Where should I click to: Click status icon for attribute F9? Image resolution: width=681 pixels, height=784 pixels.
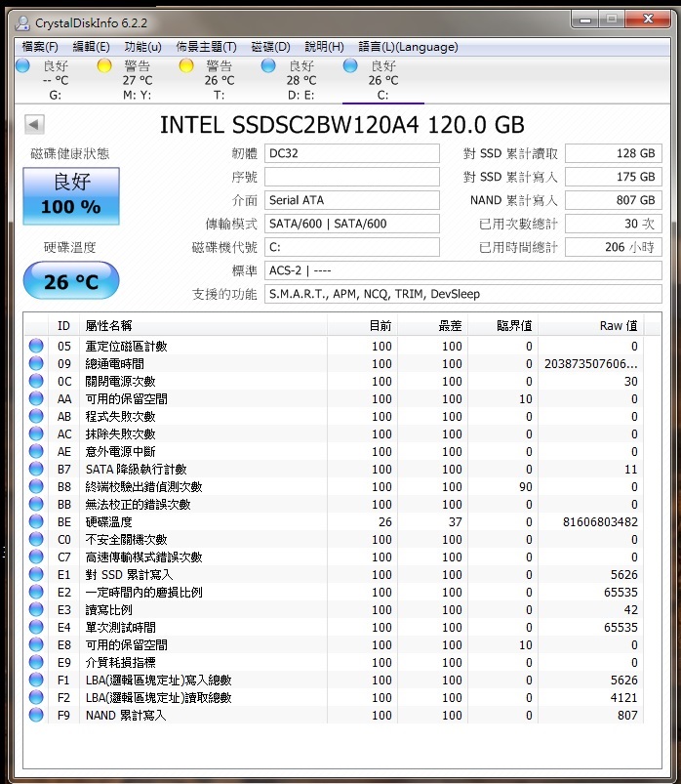(x=36, y=715)
